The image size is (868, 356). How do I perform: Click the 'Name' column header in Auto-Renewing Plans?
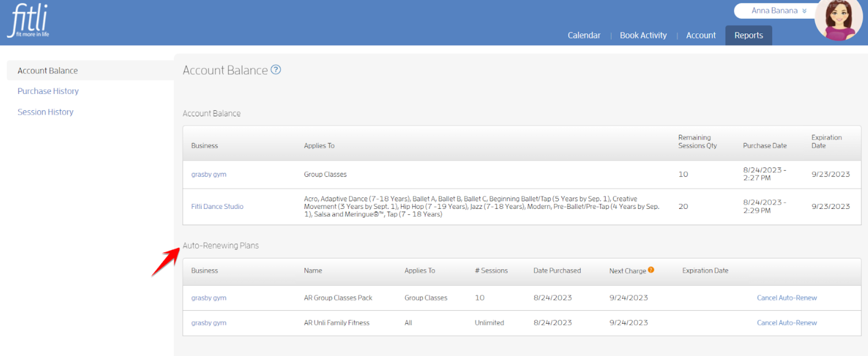[313, 271]
